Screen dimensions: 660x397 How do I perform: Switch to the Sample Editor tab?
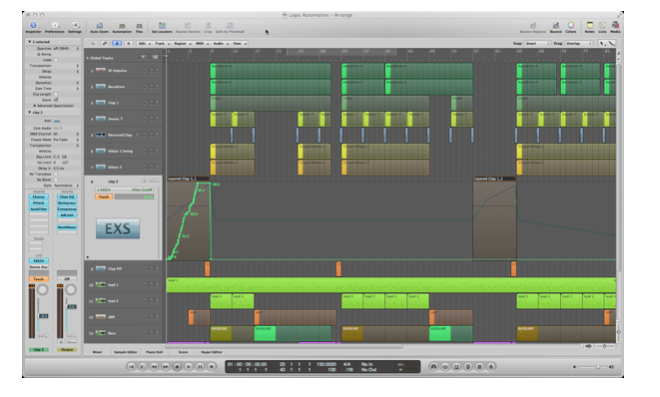(x=125, y=352)
